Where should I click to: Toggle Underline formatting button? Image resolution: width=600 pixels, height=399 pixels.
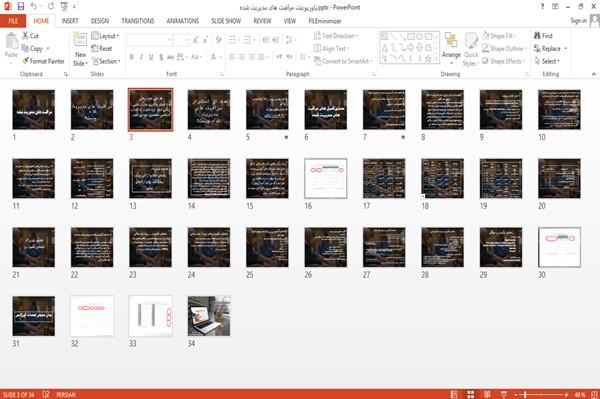coord(151,57)
